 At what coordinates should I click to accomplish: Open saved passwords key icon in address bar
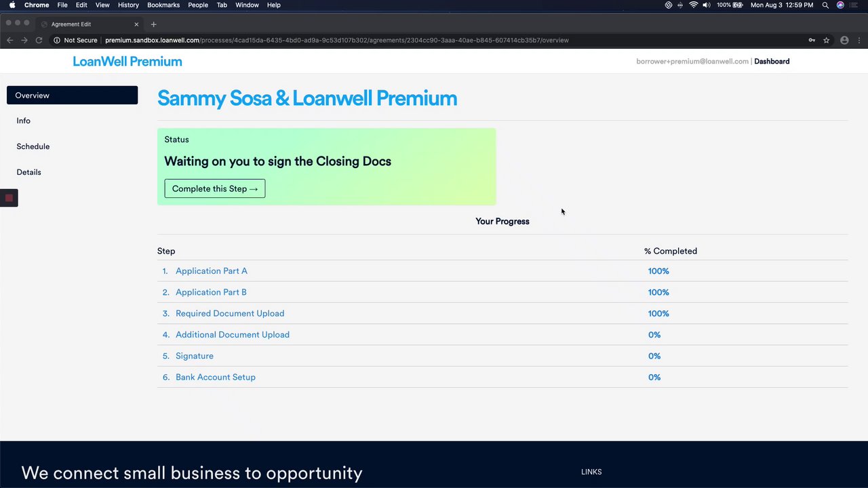(x=812, y=40)
